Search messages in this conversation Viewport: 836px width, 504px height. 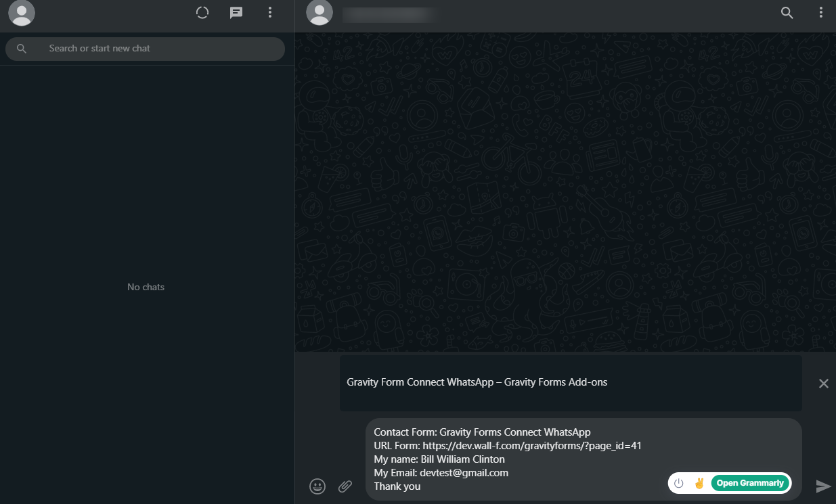(x=787, y=13)
